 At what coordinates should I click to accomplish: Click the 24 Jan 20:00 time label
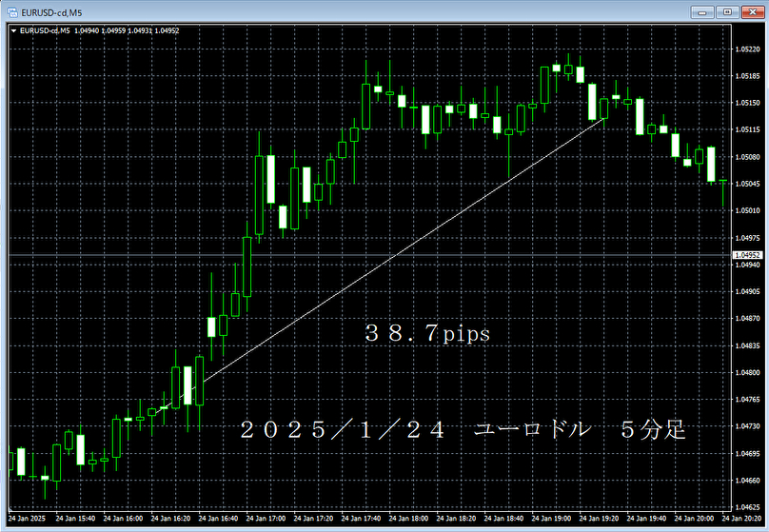(x=694, y=519)
